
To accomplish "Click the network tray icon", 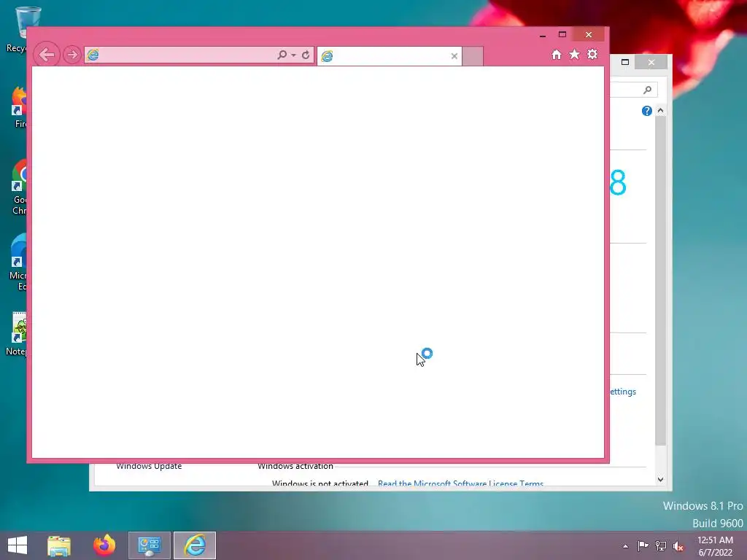I will 661,546.
